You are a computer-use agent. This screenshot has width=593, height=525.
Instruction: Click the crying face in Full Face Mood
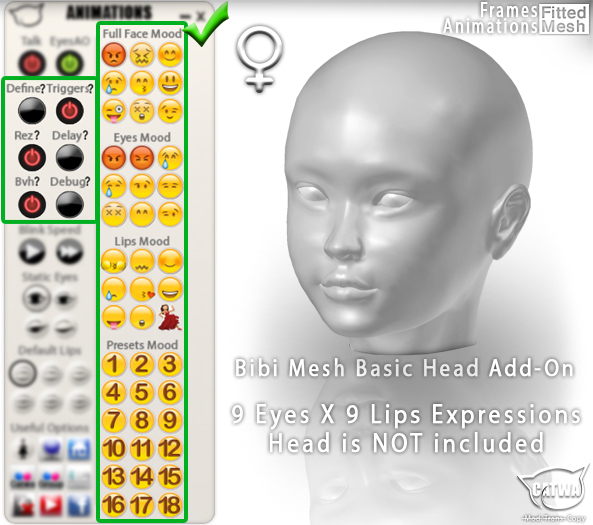113,83
